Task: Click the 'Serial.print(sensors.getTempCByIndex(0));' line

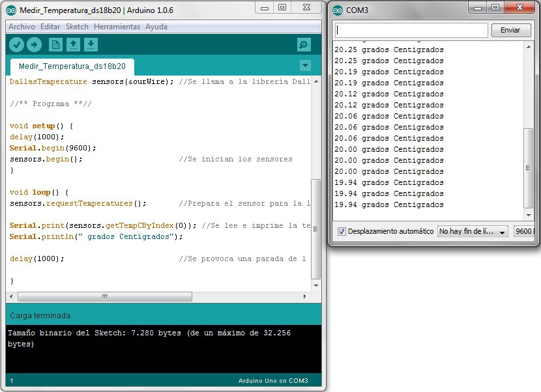Action: coord(103,225)
